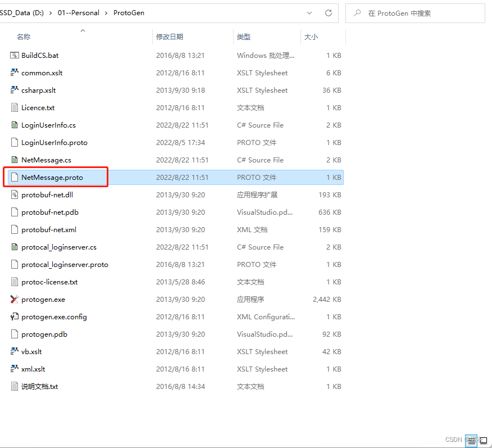The image size is (492, 448).
Task: Sort files by the 大小 column header
Action: coord(311,36)
